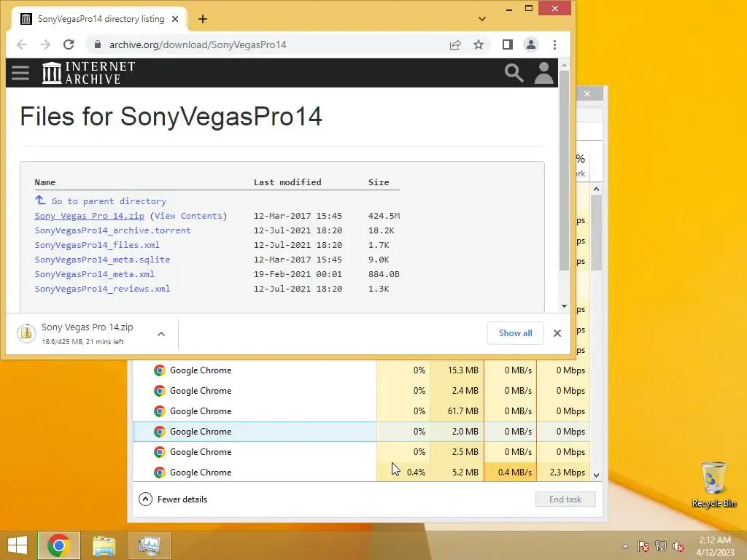
Task: Click the browser vertical scrollbar thumb
Action: [564, 170]
